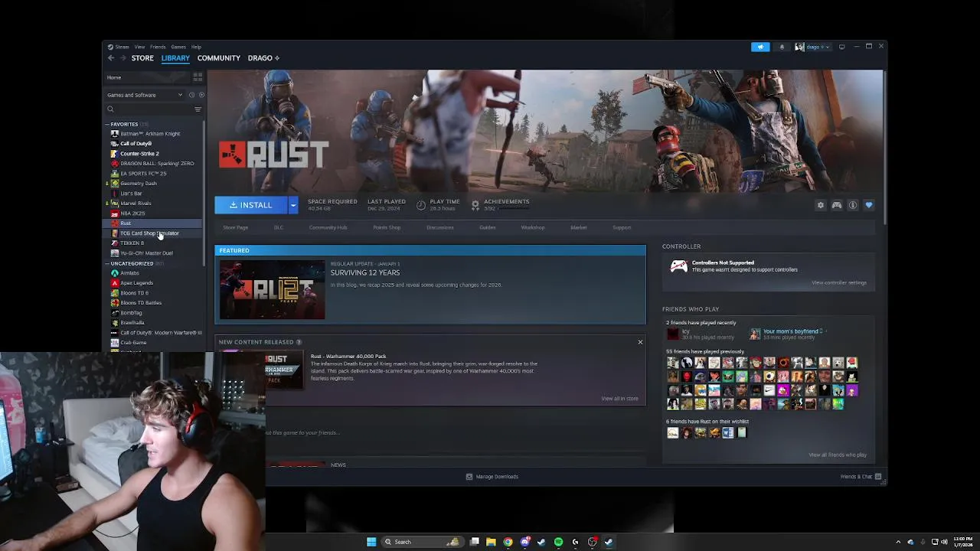Open the New Content Released help icon
The height and width of the screenshot is (551, 980).
coord(299,342)
